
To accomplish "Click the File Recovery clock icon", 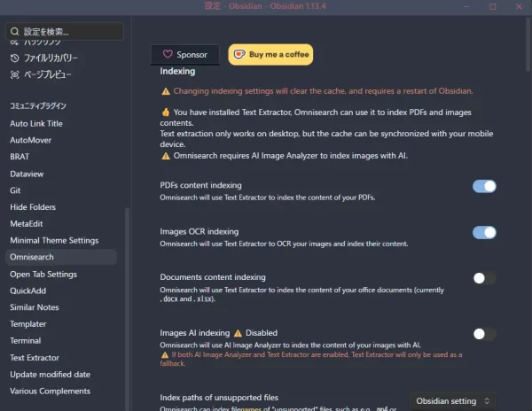I will click(14, 58).
